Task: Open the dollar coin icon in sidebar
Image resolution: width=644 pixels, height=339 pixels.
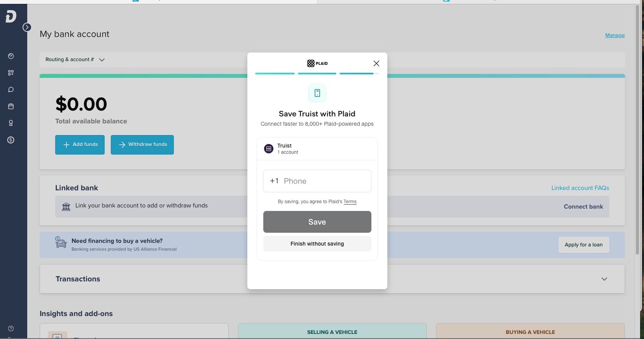Action: point(11,140)
